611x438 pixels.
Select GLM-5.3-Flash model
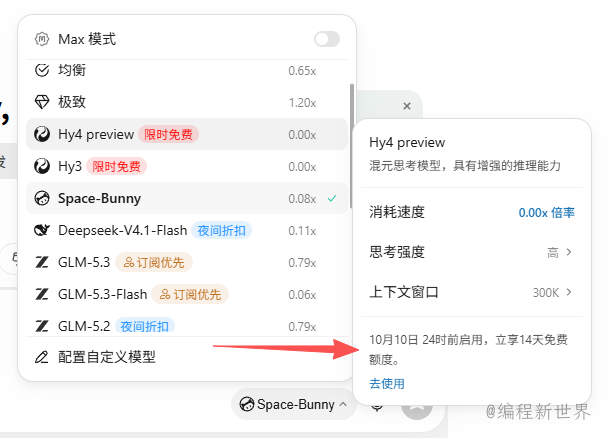pyautogui.click(x=187, y=294)
